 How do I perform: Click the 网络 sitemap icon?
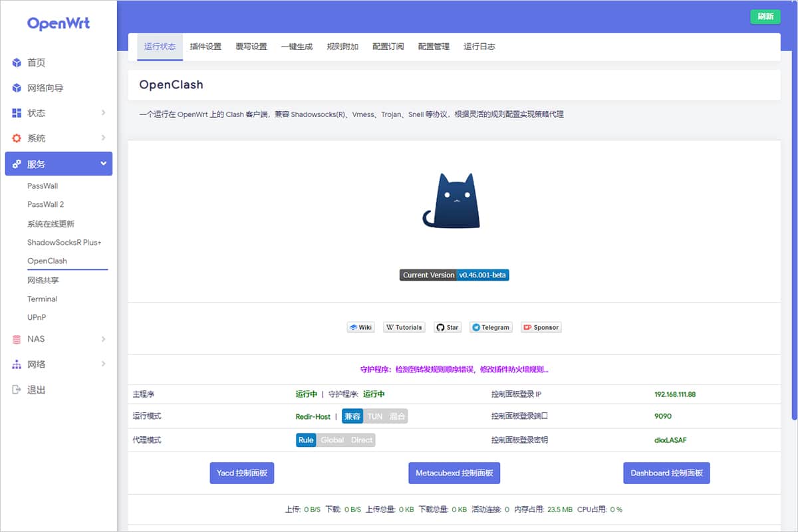click(x=17, y=364)
